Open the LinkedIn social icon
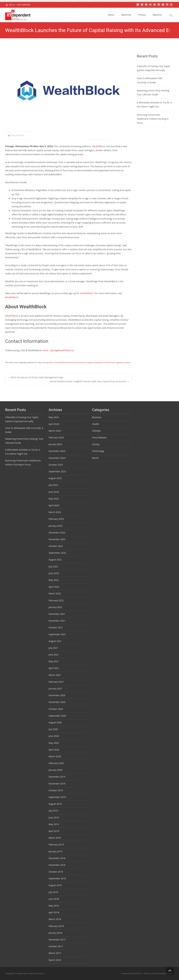Image resolution: width=179 pixels, height=980 pixels. (x=171, y=5)
